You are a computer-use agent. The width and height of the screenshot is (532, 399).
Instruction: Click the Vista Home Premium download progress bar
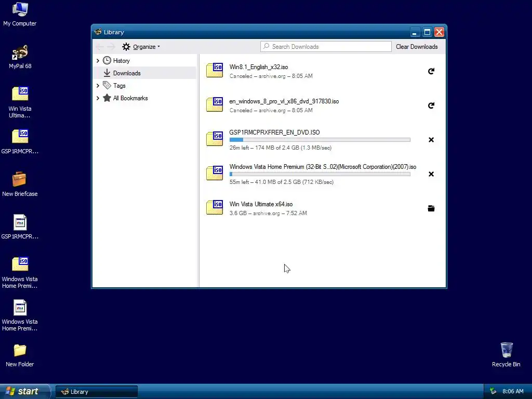pos(320,174)
